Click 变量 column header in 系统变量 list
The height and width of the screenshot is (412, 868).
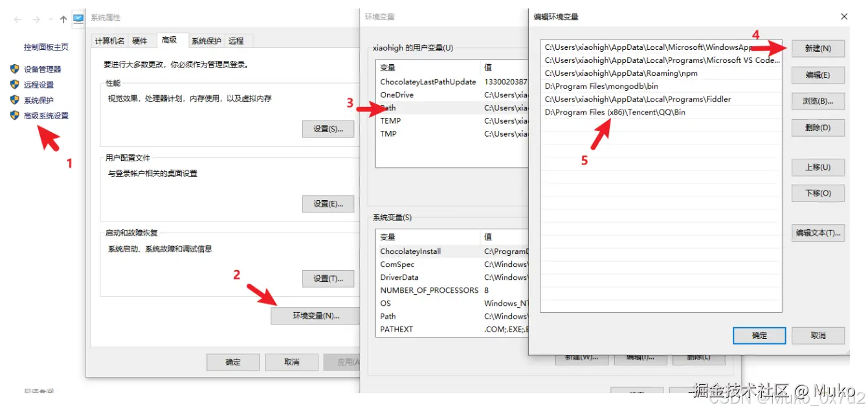[x=428, y=237]
